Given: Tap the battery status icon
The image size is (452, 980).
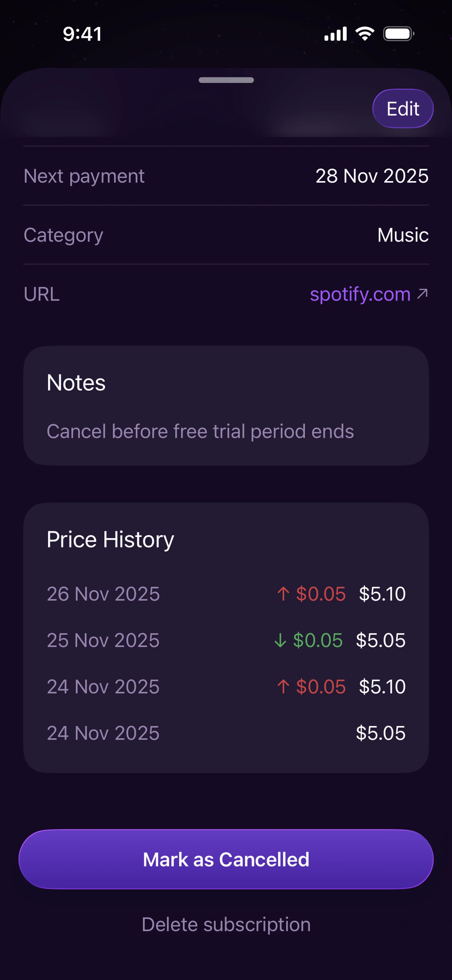Looking at the screenshot, I should click(398, 34).
